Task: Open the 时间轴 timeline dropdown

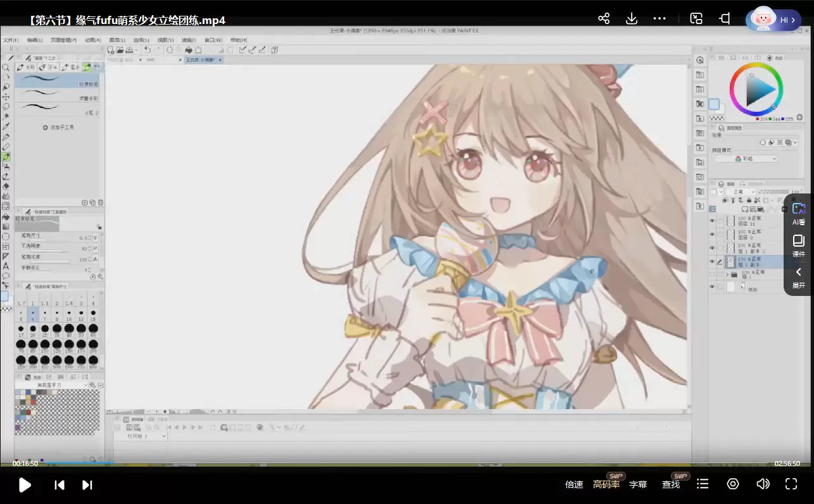Action: pyautogui.click(x=146, y=436)
